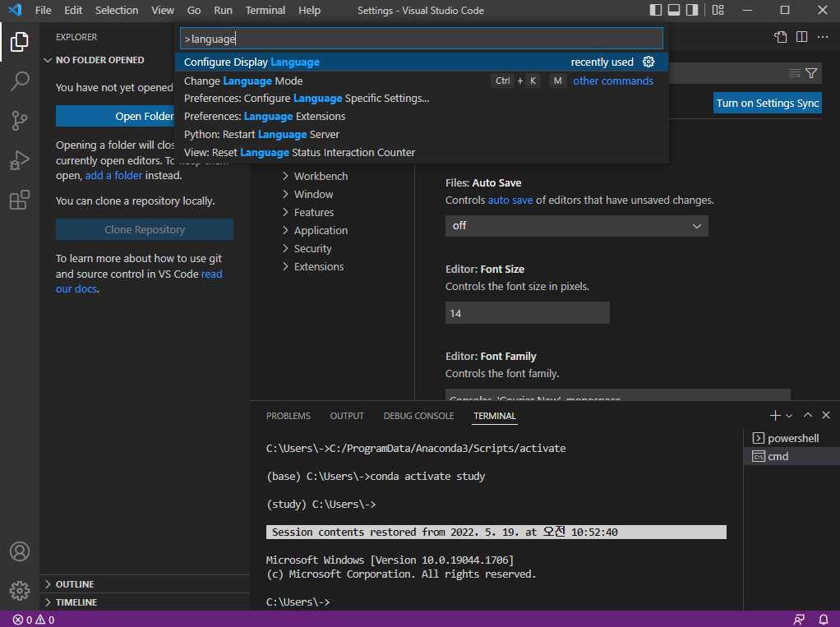840x627 pixels.
Task: Click the VS Code logo icon
Action: pos(15,10)
